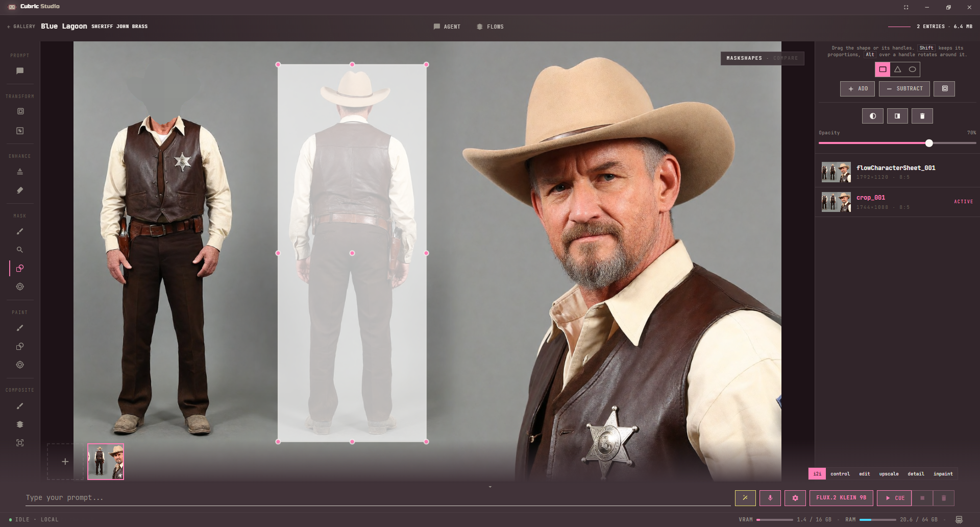This screenshot has height=527, width=980.
Task: Select the inpaint mode tab
Action: [x=943, y=474]
